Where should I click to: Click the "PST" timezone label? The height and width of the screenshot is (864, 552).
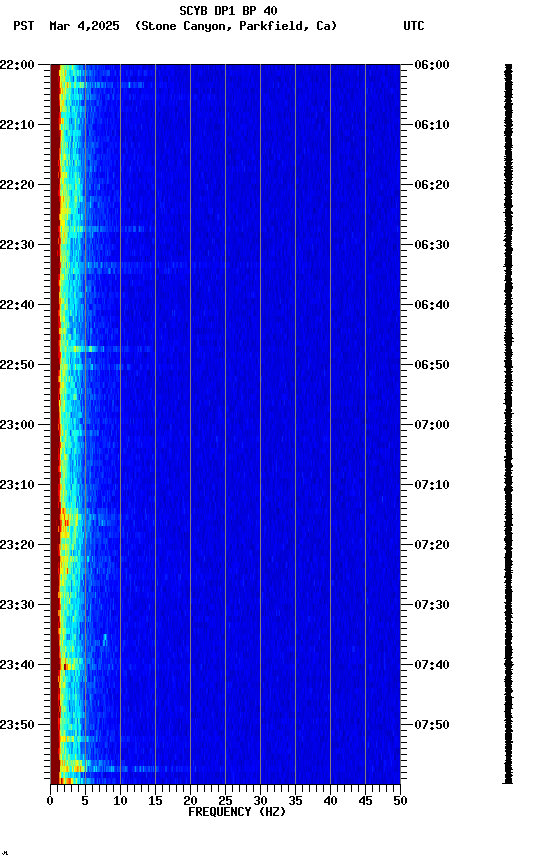[x=24, y=26]
